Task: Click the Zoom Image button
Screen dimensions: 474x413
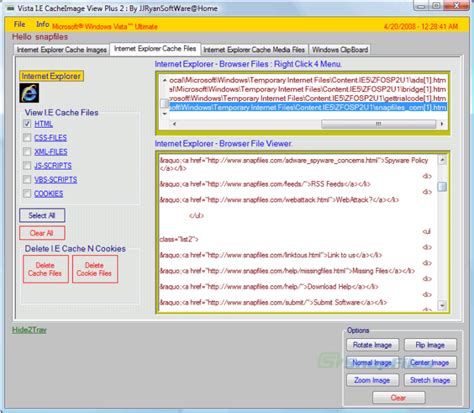Action: tap(372, 380)
